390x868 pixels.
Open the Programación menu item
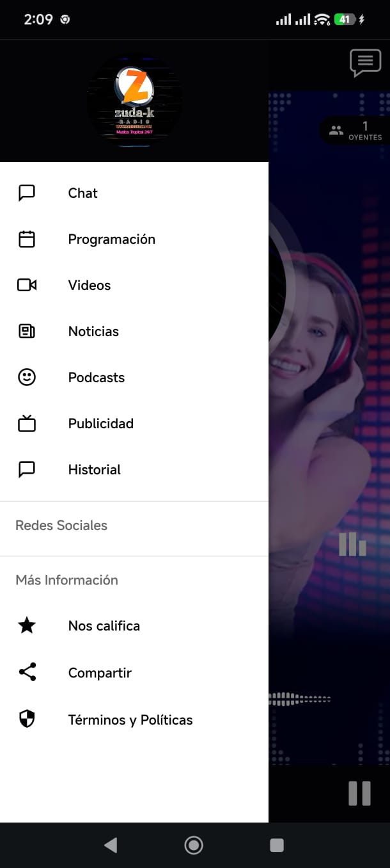pyautogui.click(x=112, y=239)
